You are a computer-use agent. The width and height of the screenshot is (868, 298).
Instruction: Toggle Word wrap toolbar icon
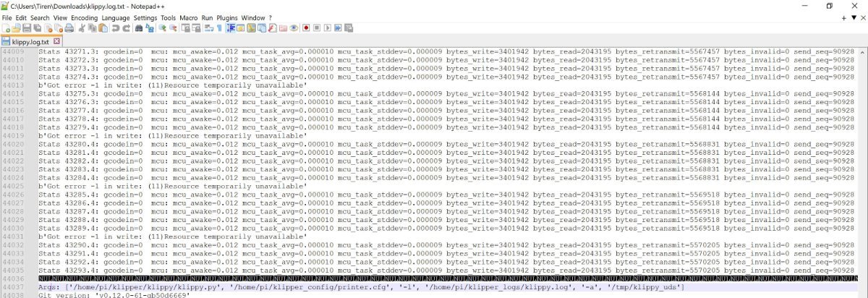(208, 28)
